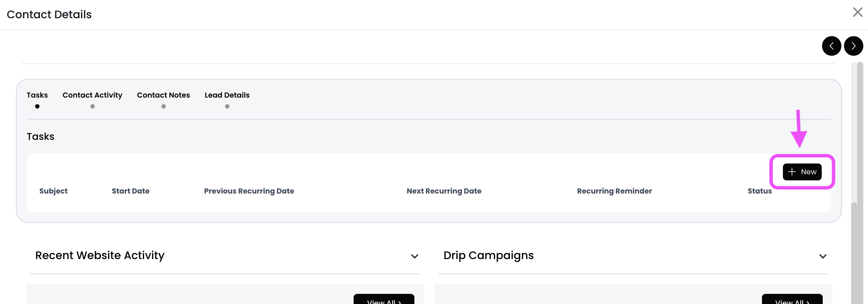The image size is (868, 304).
Task: Click Next Recurring Date column header
Action: [444, 191]
